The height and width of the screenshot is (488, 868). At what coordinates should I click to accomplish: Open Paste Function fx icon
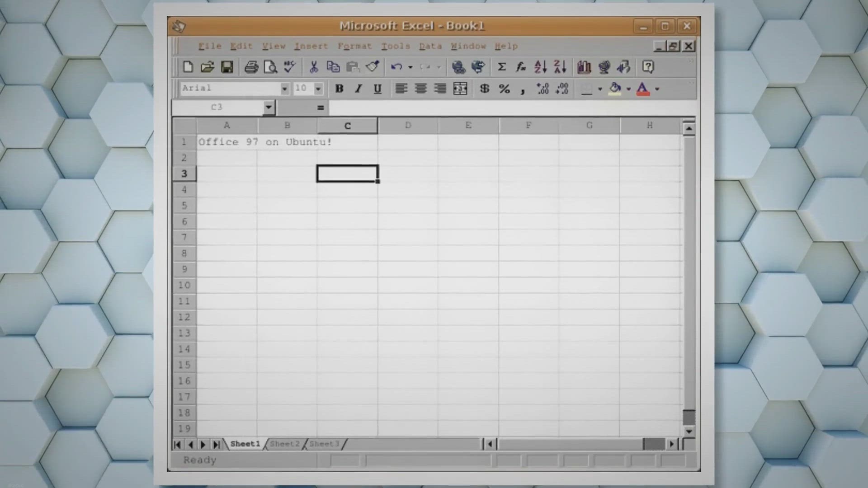[521, 67]
